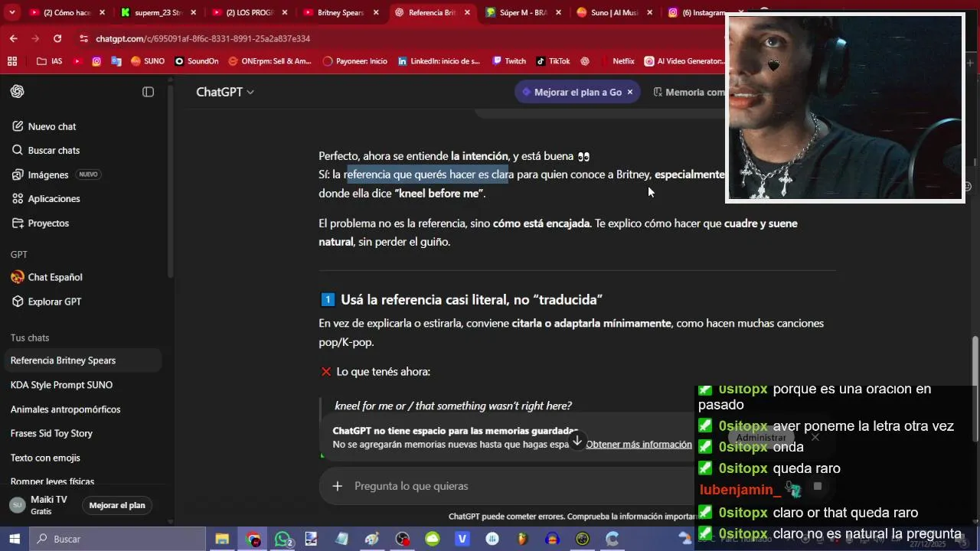Click the site info icon in address bar

click(x=83, y=38)
